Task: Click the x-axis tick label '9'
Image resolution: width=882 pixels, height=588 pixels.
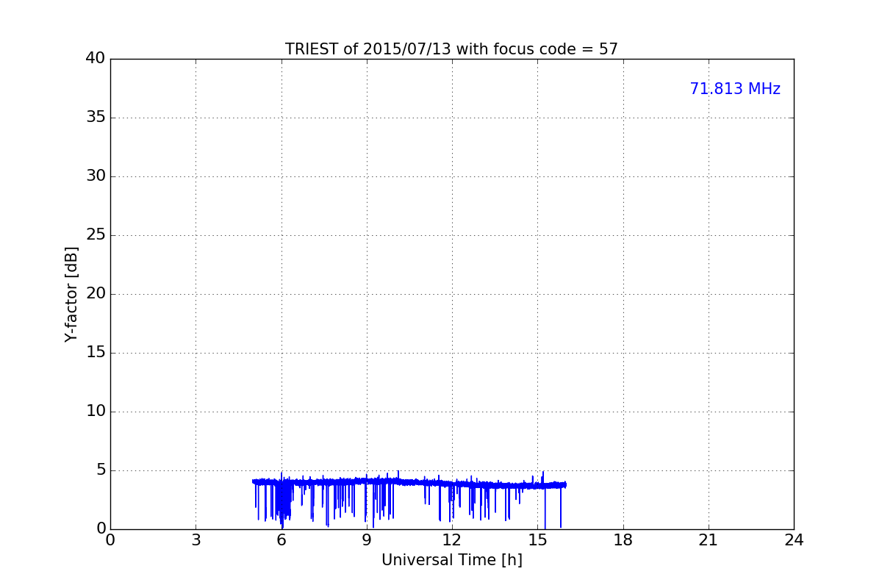Action: tap(366, 540)
